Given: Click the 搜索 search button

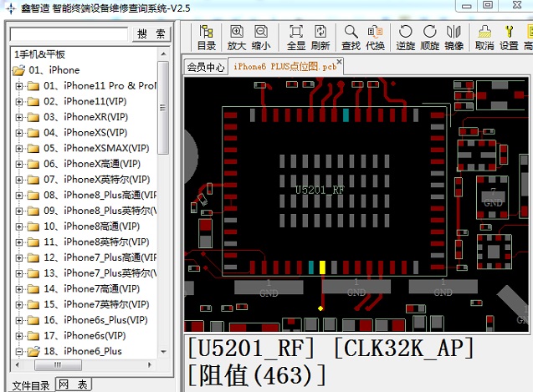Looking at the screenshot, I should pos(151,34).
